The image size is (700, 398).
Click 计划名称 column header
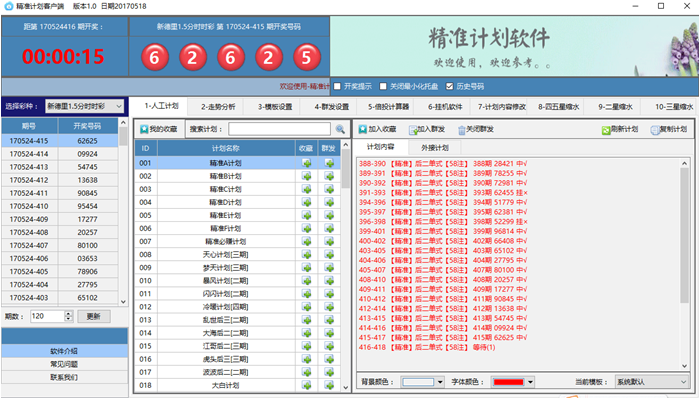[x=226, y=149]
